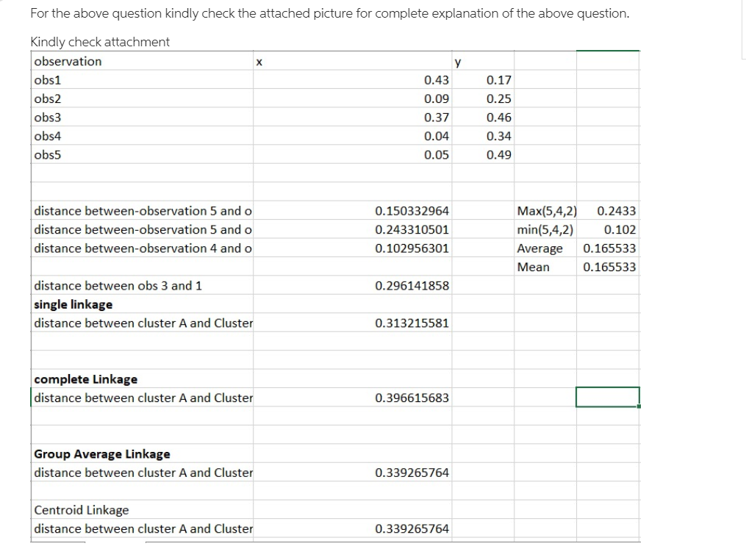Click the x column header cell
This screenshot has width=746, height=560.
[353, 62]
